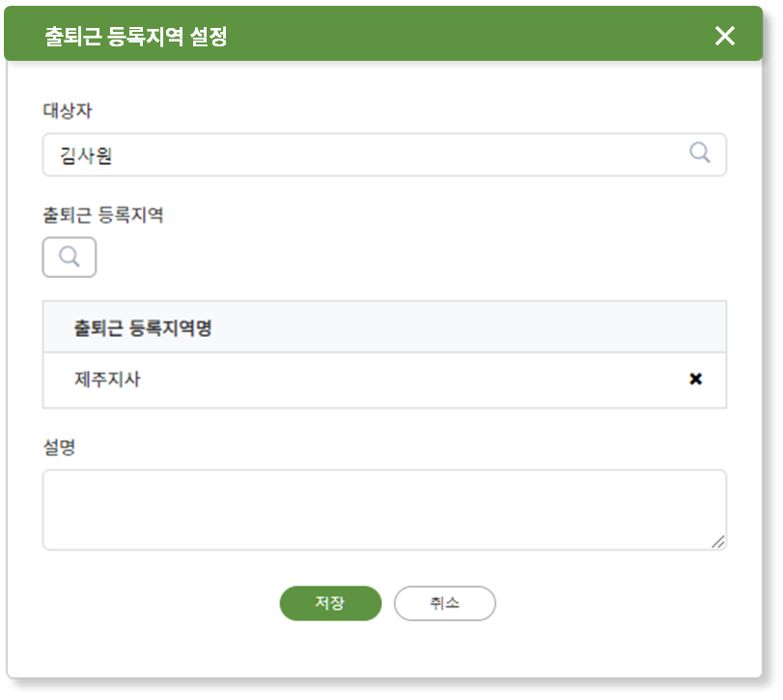Click the 제주지사 location name text
Viewport: 783px width, 700px height.
[107, 379]
